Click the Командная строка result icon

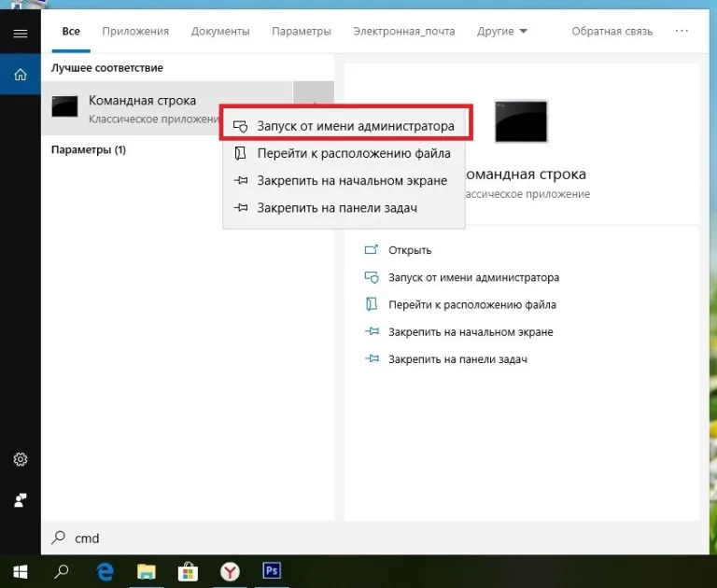pos(64,106)
